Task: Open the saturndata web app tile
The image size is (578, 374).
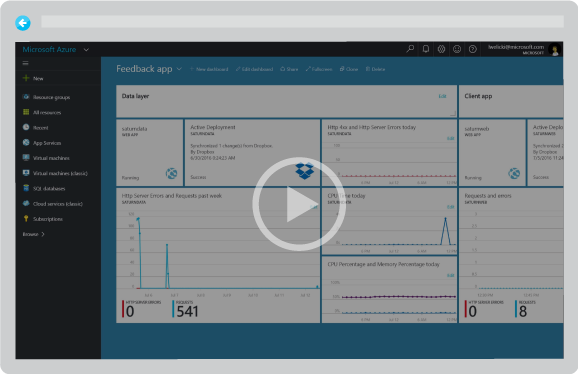Action: click(150, 153)
